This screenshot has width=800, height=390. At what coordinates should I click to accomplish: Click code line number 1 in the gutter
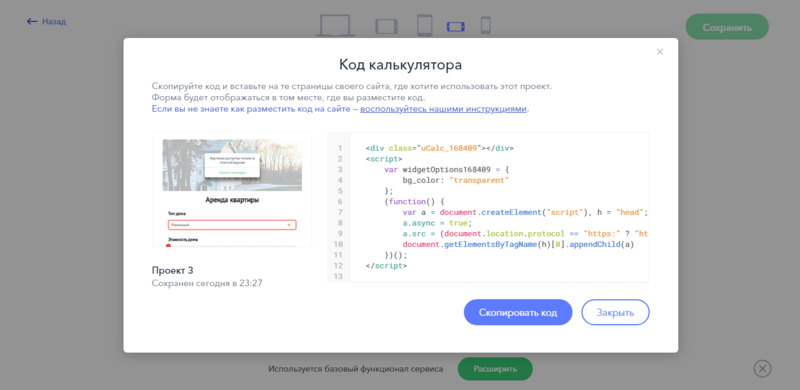(339, 149)
